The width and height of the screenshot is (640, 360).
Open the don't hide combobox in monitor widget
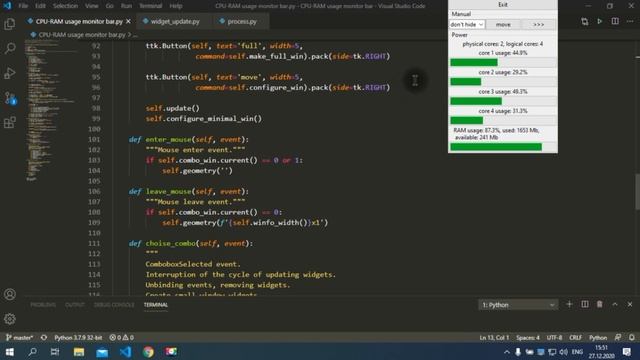click(x=467, y=24)
